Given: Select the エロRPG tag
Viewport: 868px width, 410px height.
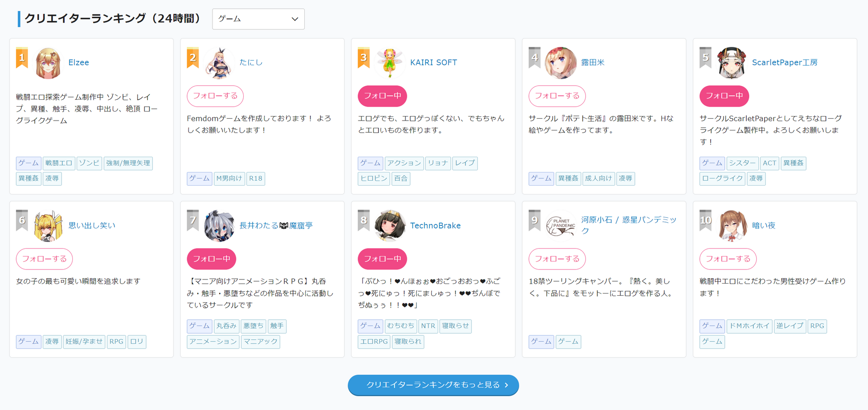Looking at the screenshot, I should click(374, 342).
